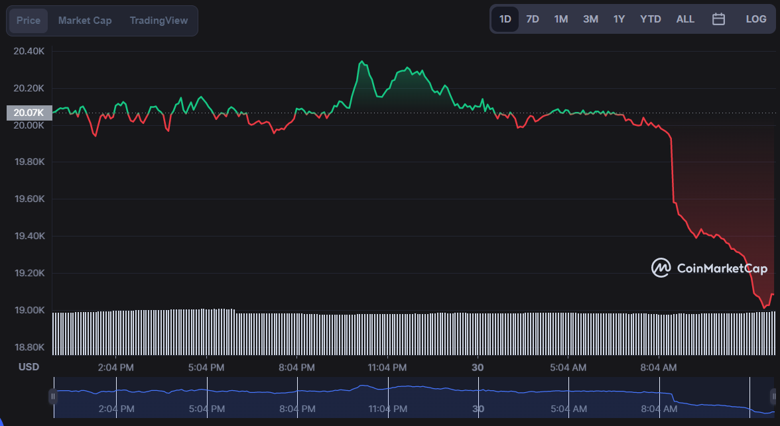Open the Market Cap tab
The height and width of the screenshot is (426, 780).
85,20
